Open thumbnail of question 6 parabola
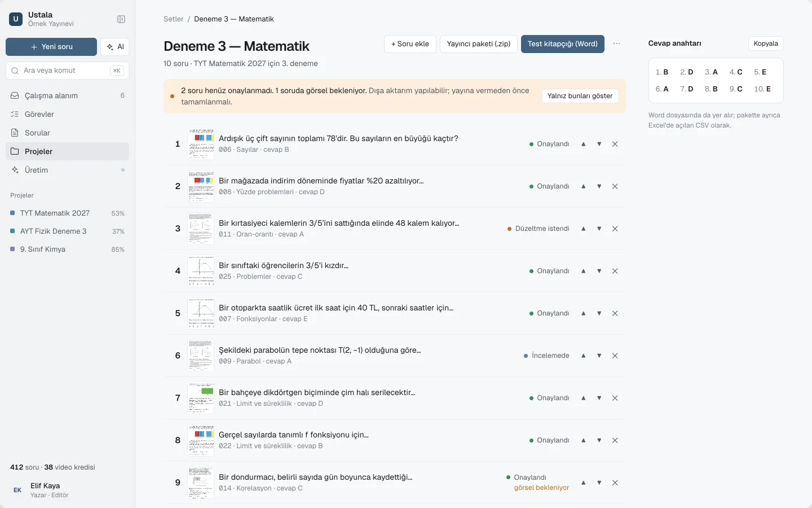Viewport: 812px width, 508px height. pyautogui.click(x=201, y=356)
